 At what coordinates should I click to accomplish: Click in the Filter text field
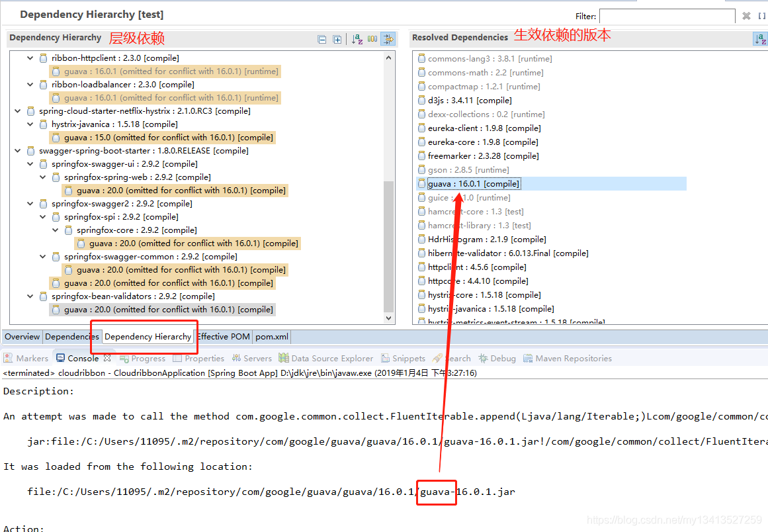(x=667, y=16)
